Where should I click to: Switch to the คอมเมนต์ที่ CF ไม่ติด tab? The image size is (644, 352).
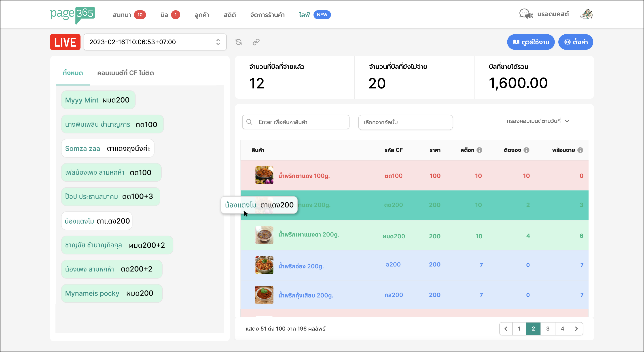(x=125, y=73)
